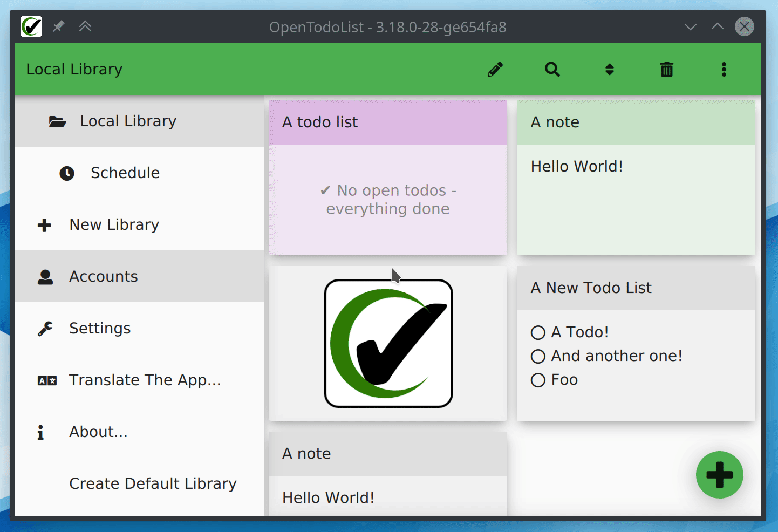Click "Hello World!" text in the gray note

pos(328,497)
